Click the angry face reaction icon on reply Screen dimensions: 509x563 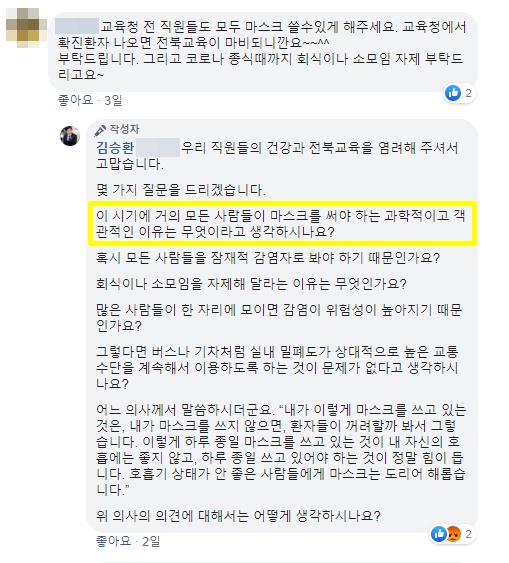click(x=453, y=534)
